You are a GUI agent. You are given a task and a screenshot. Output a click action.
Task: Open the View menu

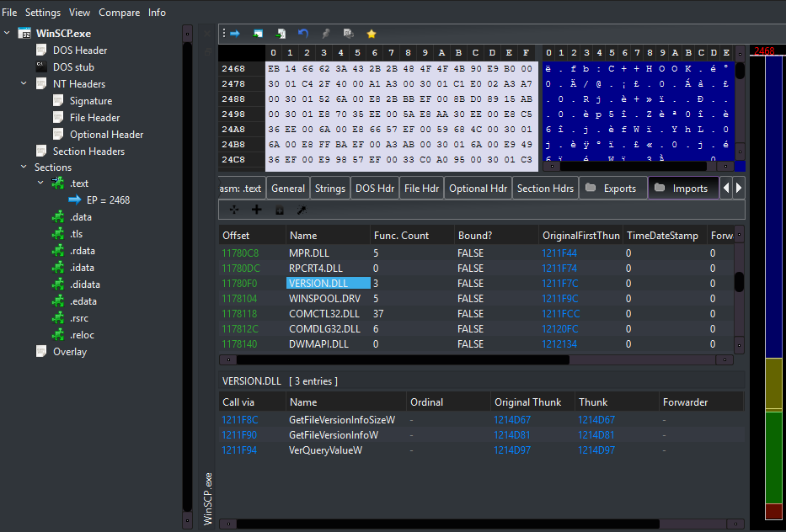(80, 13)
